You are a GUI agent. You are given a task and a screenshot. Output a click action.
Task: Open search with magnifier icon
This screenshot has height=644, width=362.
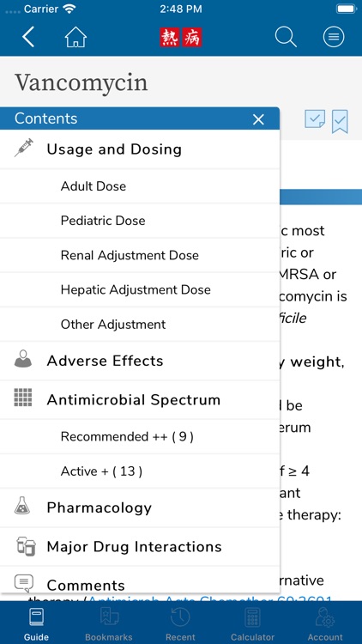coord(286,38)
